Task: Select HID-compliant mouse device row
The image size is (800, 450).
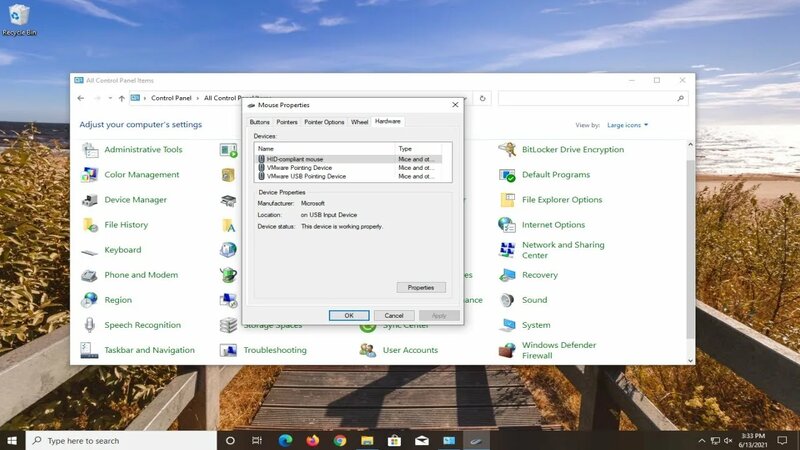Action: (348, 159)
